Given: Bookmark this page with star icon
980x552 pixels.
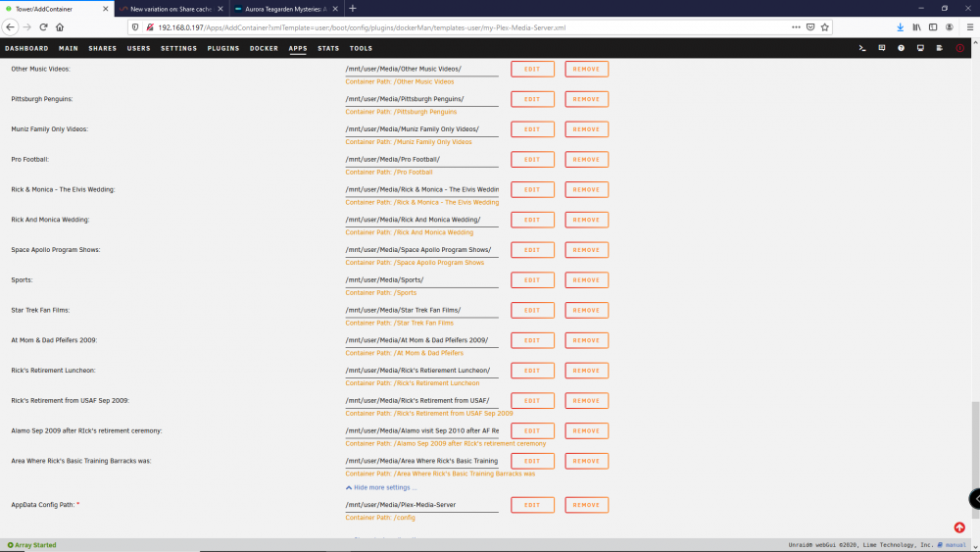Looking at the screenshot, I should [825, 26].
